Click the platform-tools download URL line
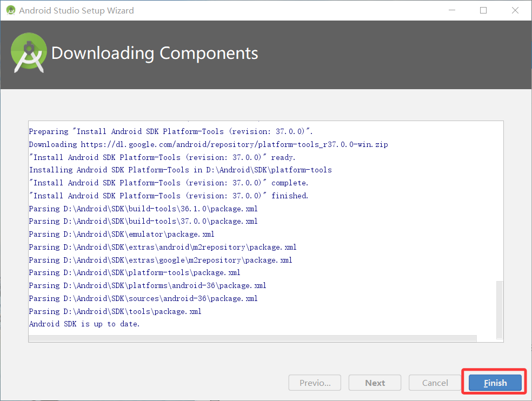 (208, 144)
